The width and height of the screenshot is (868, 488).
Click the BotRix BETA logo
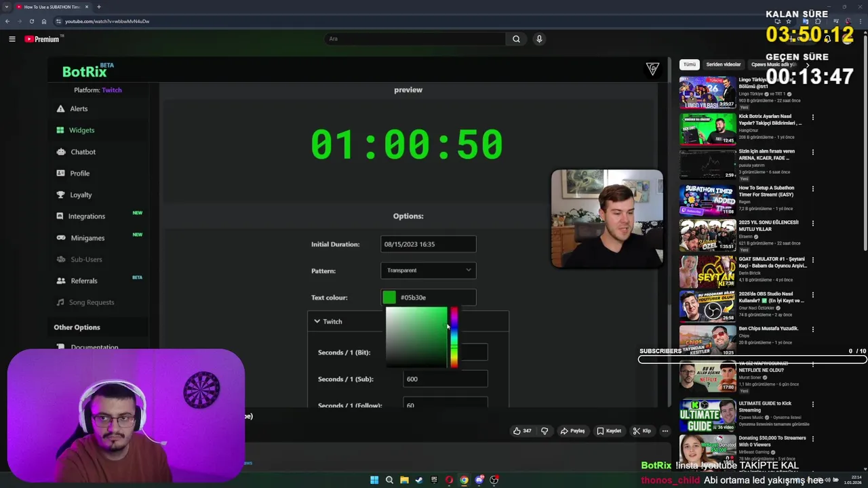coord(87,70)
